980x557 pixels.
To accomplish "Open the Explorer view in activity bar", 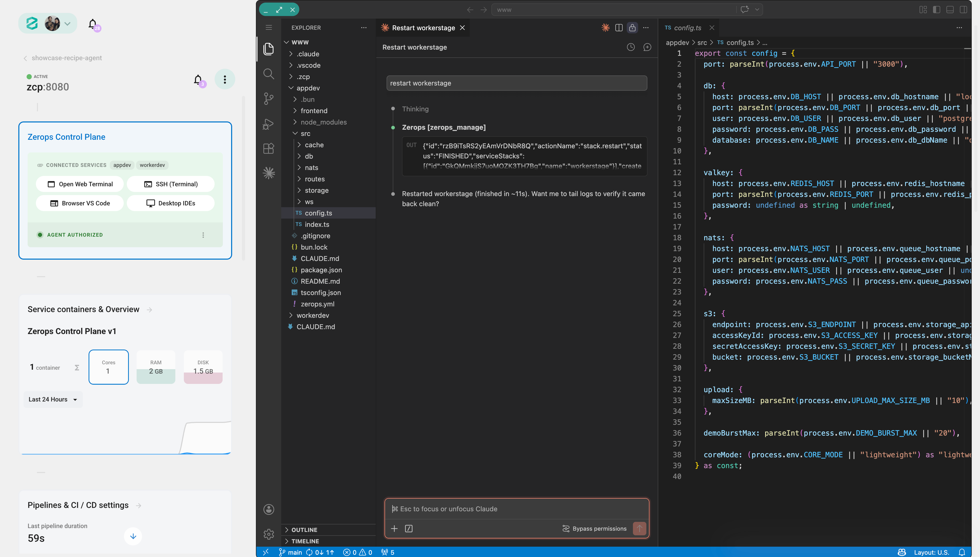I will pos(269,49).
